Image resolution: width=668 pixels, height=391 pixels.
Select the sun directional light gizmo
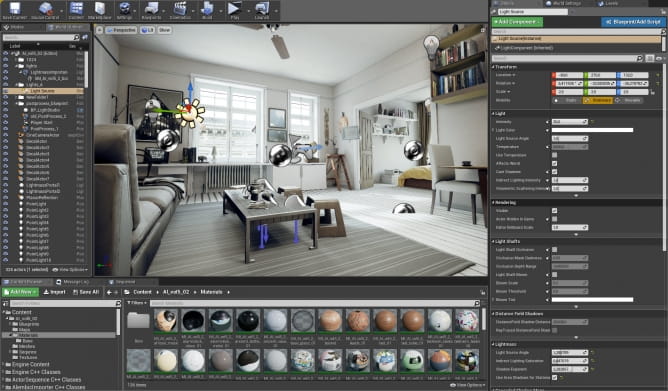coord(190,112)
